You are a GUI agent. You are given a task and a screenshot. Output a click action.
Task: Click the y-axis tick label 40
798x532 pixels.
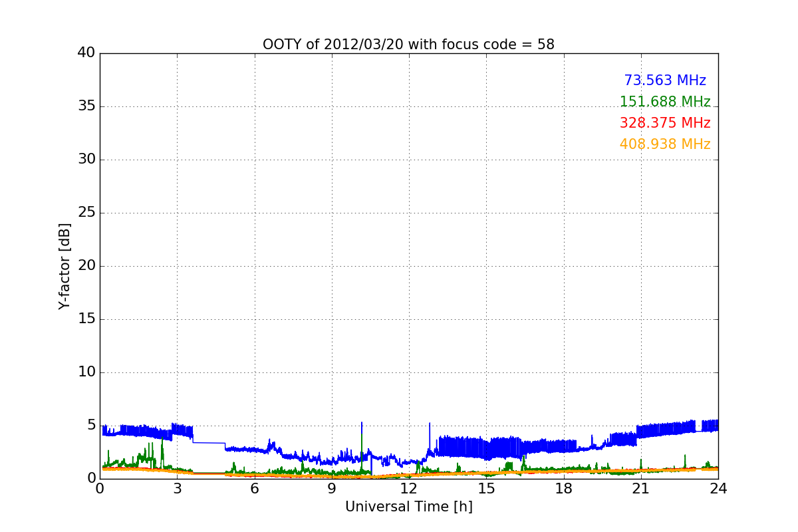[86, 53]
